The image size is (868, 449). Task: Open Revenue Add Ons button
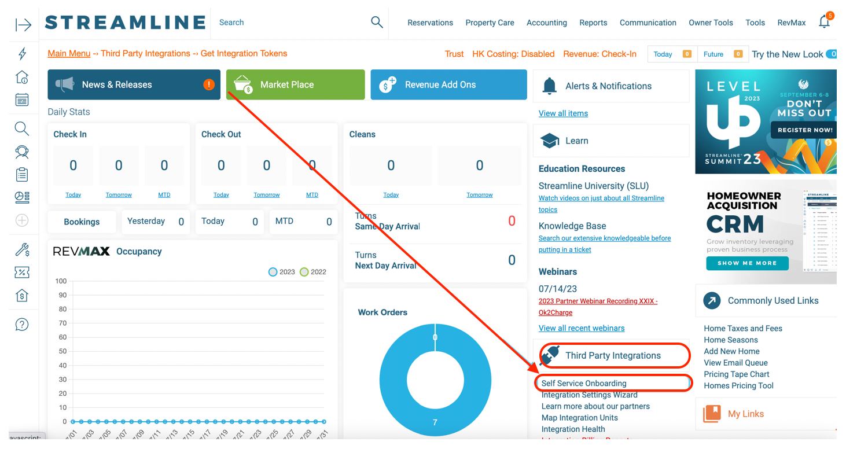coord(448,84)
